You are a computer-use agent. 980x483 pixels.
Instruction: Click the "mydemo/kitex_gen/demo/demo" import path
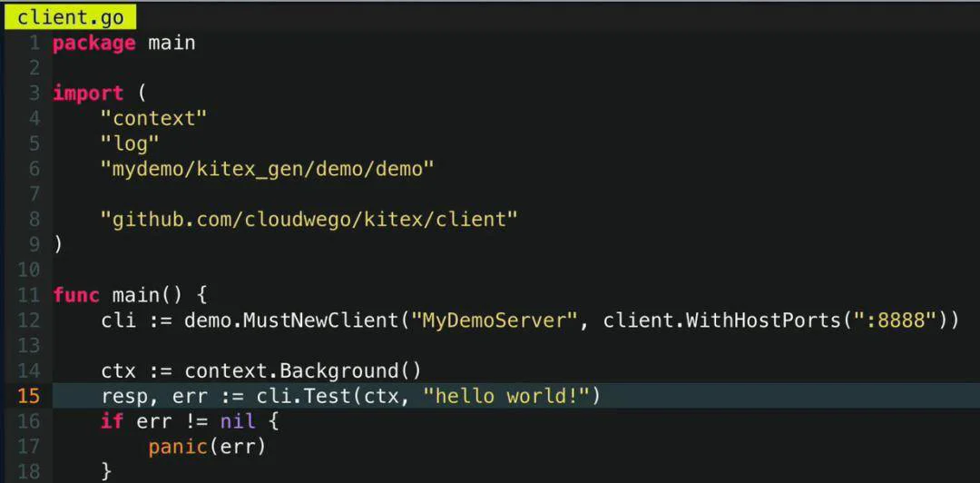pyautogui.click(x=267, y=169)
